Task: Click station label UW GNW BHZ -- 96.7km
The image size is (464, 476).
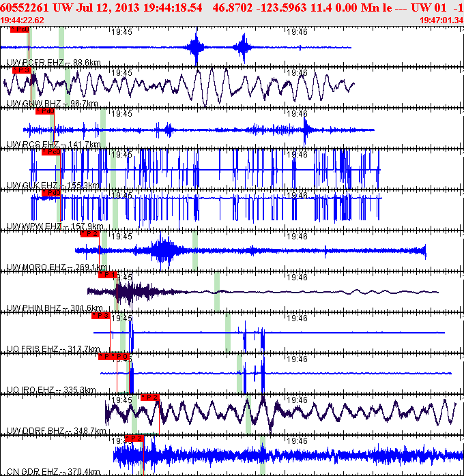Action: (x=53, y=104)
